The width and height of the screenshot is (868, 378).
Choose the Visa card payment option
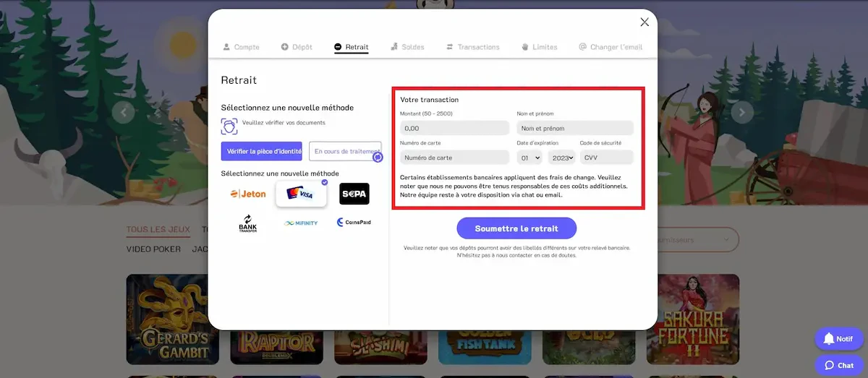tap(301, 194)
